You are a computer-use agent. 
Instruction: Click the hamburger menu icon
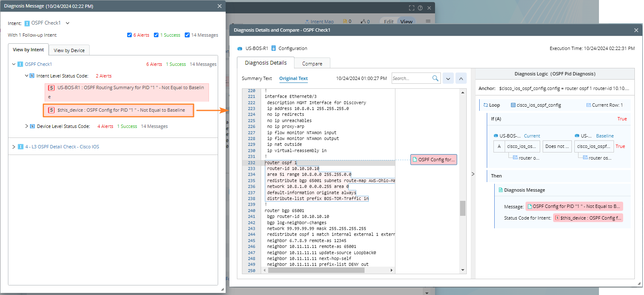[x=428, y=22]
